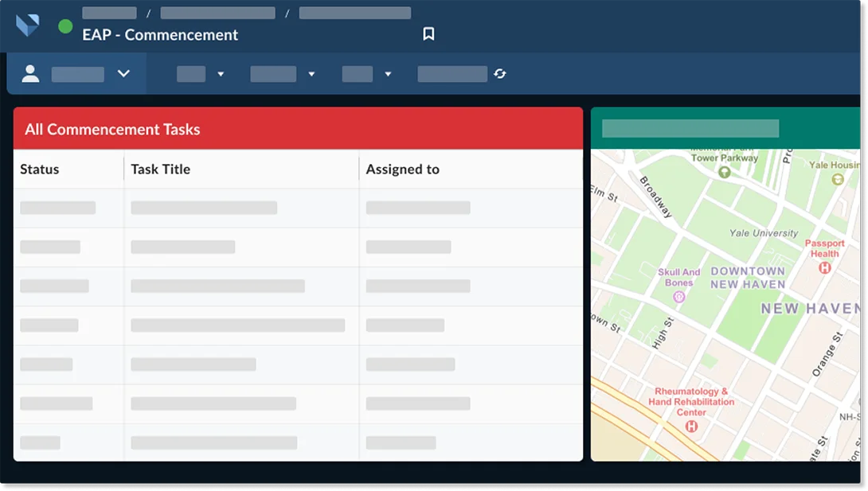Open the third toolbar filter dropdown arrow

[388, 74]
